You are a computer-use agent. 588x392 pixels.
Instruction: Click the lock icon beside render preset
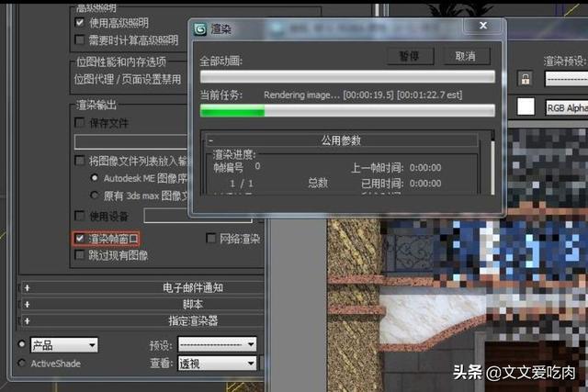pyautogui.click(x=526, y=79)
